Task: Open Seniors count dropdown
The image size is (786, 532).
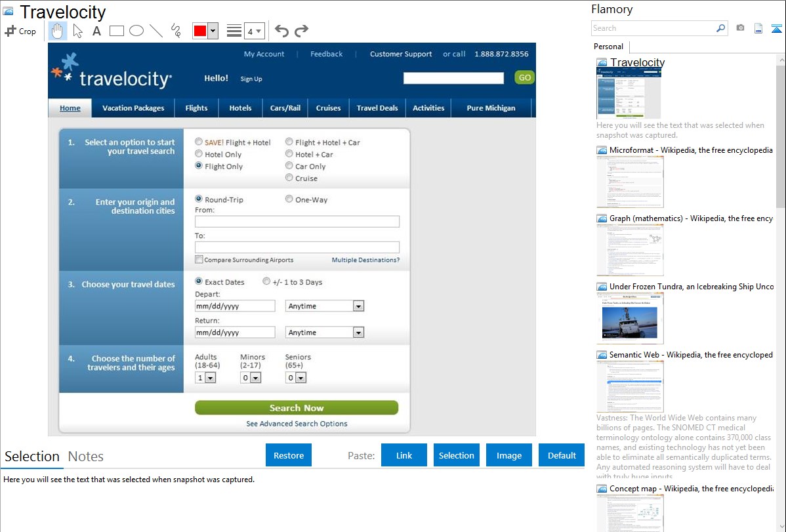Action: click(300, 378)
